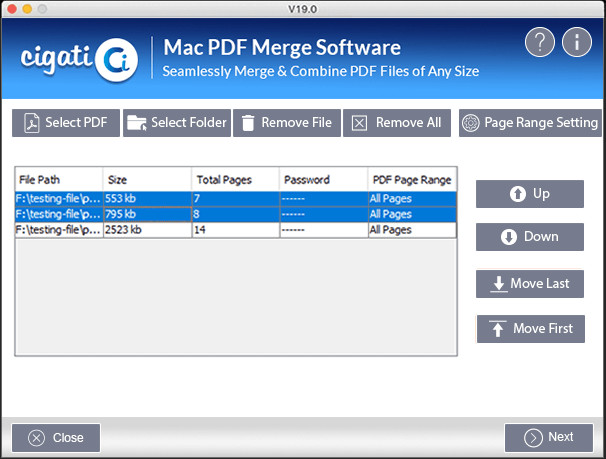The height and width of the screenshot is (459, 606).
Task: Click the PDF Page Range column header
Action: (x=412, y=180)
